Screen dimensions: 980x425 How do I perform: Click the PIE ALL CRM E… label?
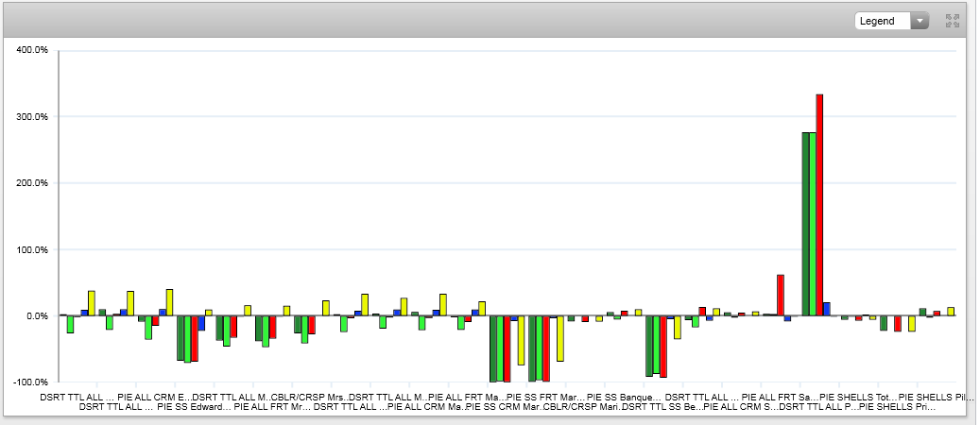[153, 397]
